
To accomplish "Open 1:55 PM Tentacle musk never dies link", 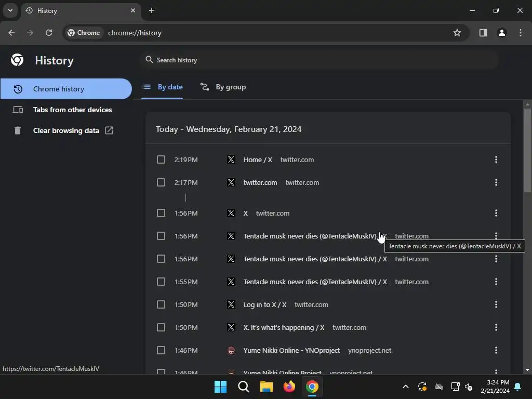I will click(x=315, y=282).
